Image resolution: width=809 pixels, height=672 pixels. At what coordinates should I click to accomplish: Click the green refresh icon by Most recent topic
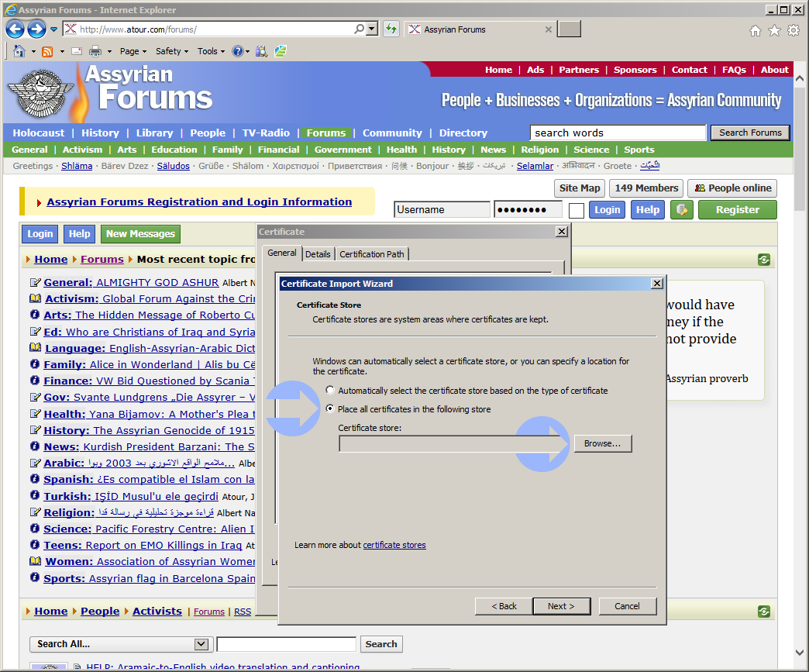coord(764,260)
